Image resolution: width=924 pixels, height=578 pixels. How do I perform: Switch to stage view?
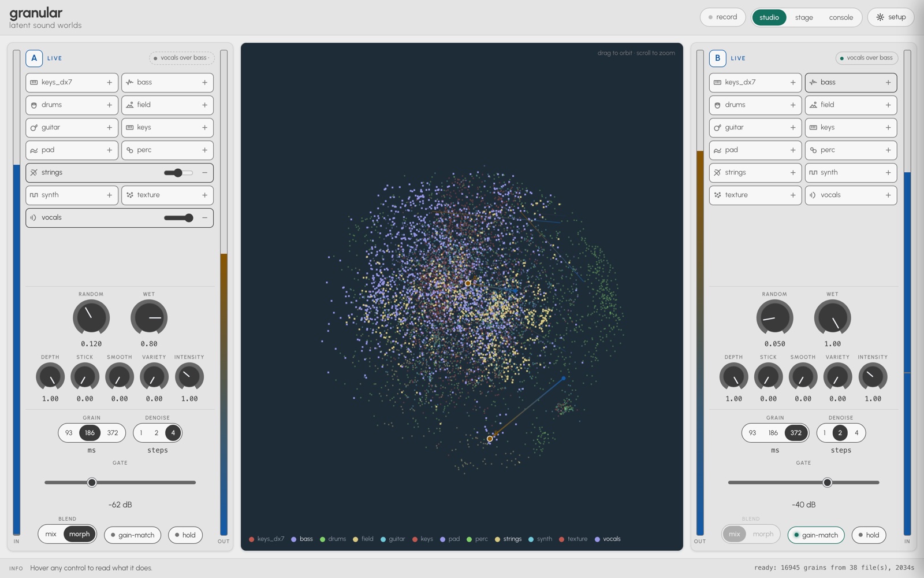tap(804, 17)
